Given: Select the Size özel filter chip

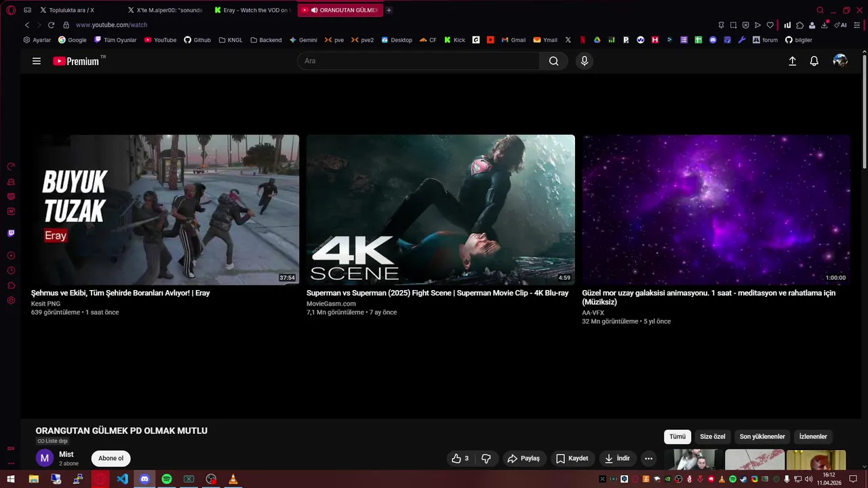Looking at the screenshot, I should [x=713, y=436].
